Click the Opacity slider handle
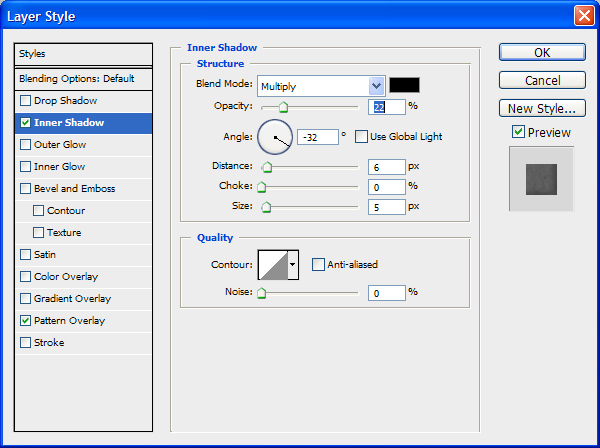The image size is (600, 448). 283,107
